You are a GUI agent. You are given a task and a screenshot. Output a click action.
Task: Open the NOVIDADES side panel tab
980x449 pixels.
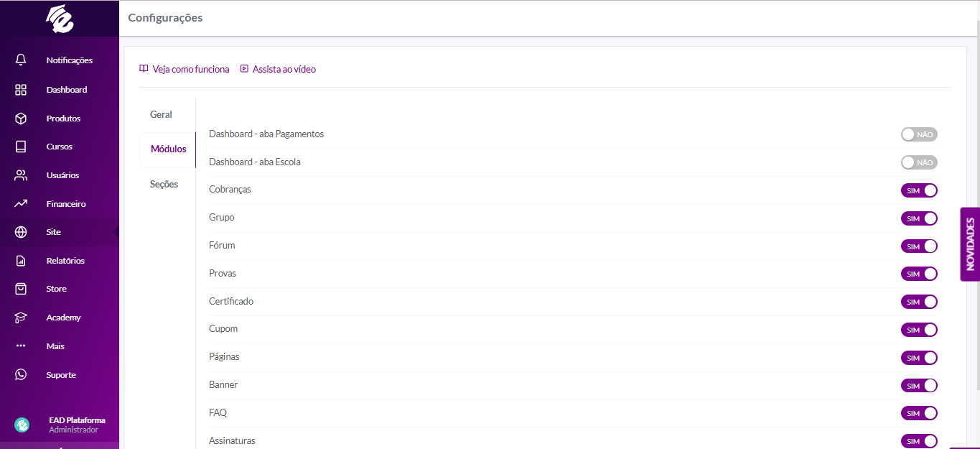(970, 244)
